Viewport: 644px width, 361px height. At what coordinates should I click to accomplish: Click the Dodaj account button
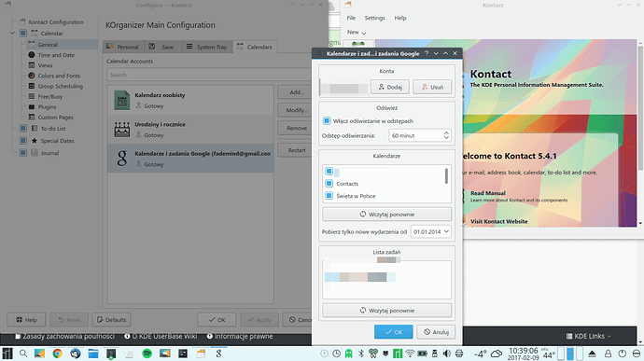[390, 87]
